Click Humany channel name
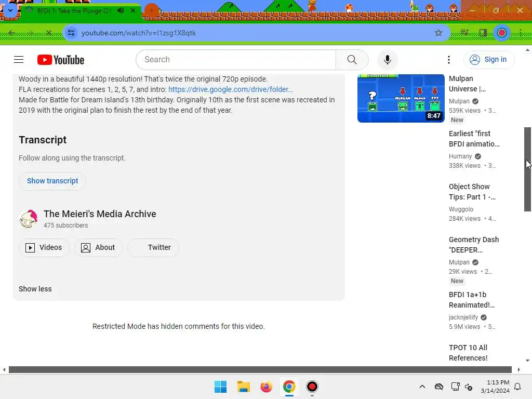The height and width of the screenshot is (399, 532). pyautogui.click(x=460, y=156)
